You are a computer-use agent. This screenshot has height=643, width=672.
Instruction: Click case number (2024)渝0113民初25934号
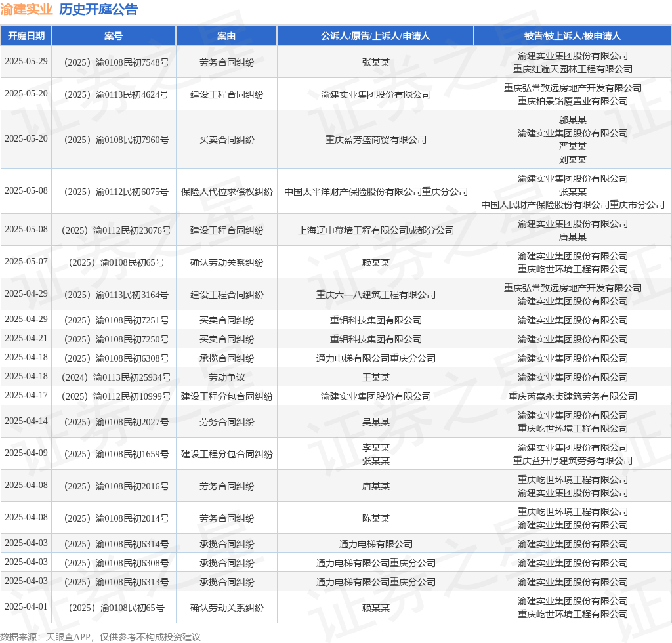[x=117, y=377]
